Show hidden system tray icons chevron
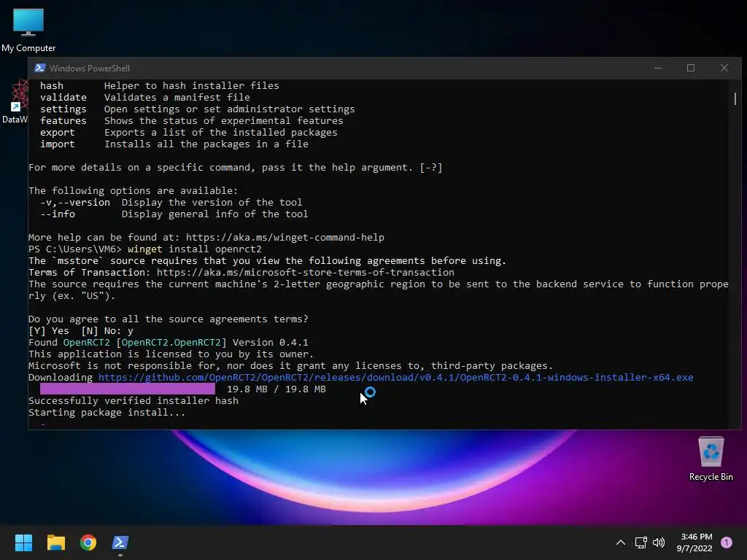This screenshot has height=560, width=747. click(620, 542)
